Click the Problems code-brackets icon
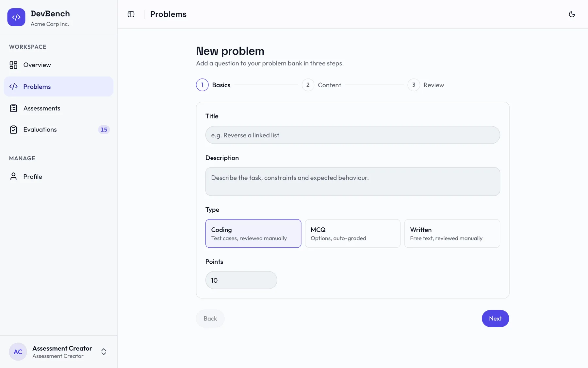The image size is (588, 368). (13, 86)
